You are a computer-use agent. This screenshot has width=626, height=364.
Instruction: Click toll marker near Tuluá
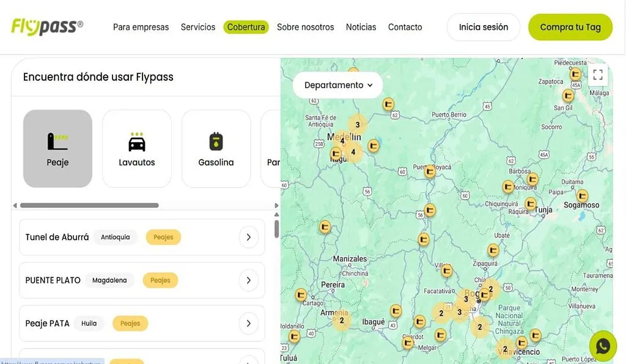294,337
